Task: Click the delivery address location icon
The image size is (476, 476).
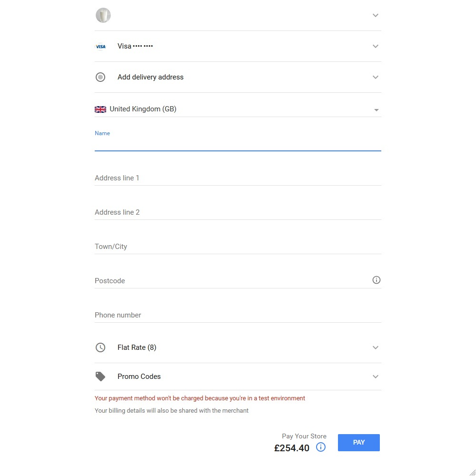Action: [x=100, y=77]
